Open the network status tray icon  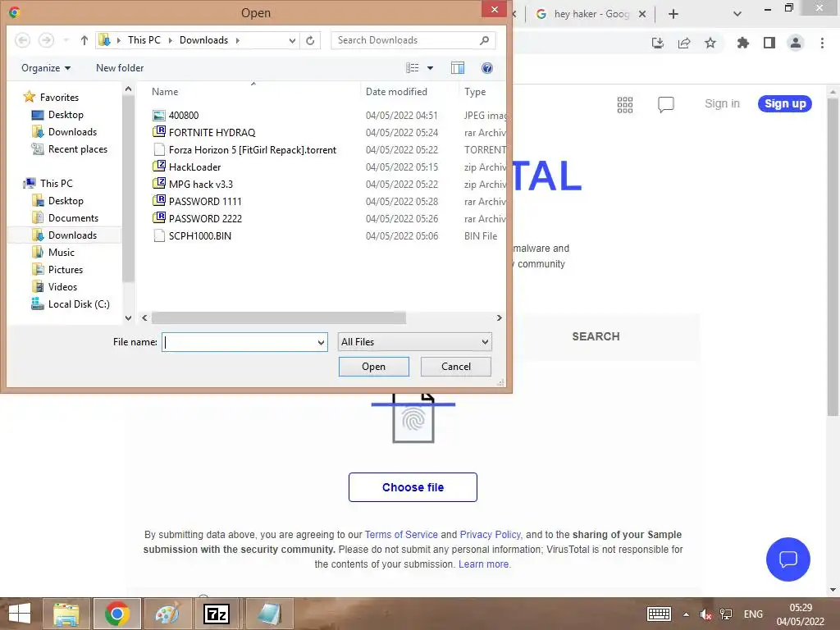[726, 614]
